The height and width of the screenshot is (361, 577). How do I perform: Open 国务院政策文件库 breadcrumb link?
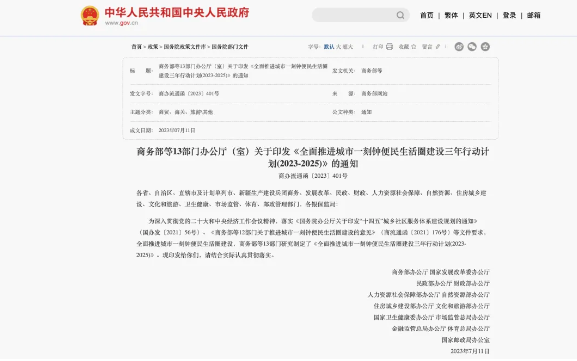(185, 47)
